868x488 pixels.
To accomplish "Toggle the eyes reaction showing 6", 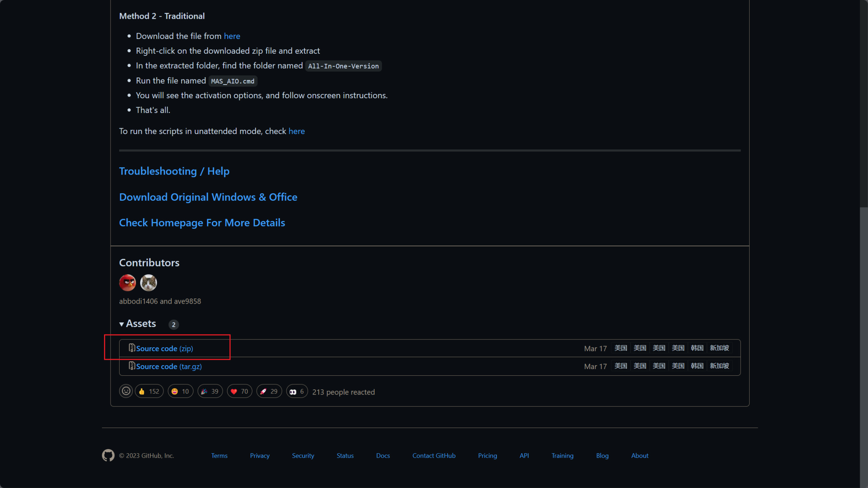I will (297, 391).
